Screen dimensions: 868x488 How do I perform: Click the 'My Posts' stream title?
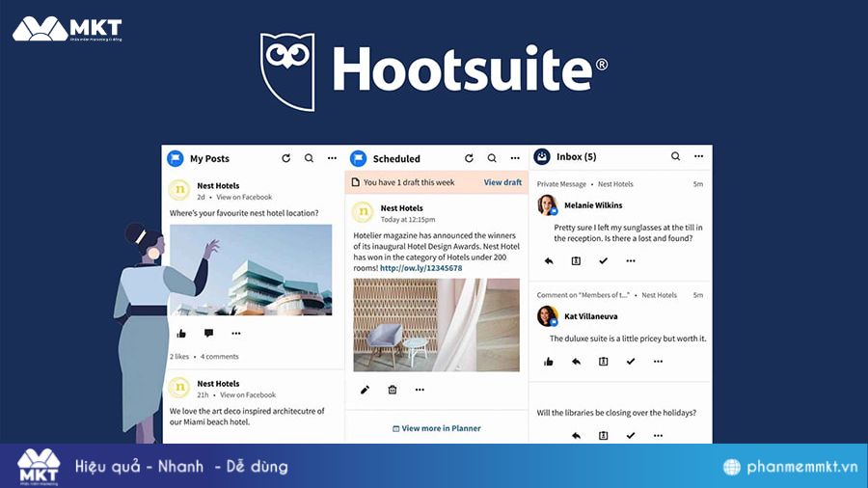pyautogui.click(x=209, y=158)
